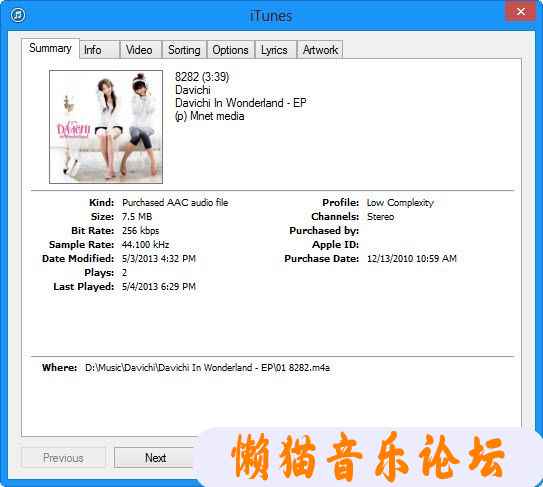
Task: Click the "Apple ID:" label
Action: (335, 245)
